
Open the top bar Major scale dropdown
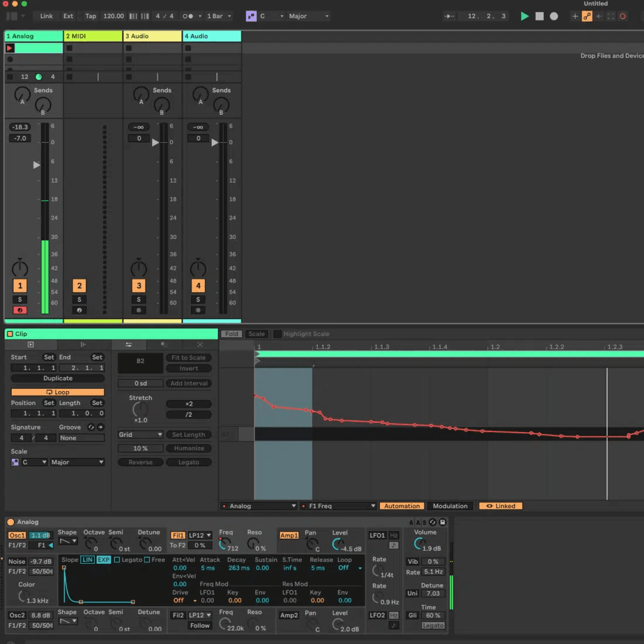(x=309, y=16)
